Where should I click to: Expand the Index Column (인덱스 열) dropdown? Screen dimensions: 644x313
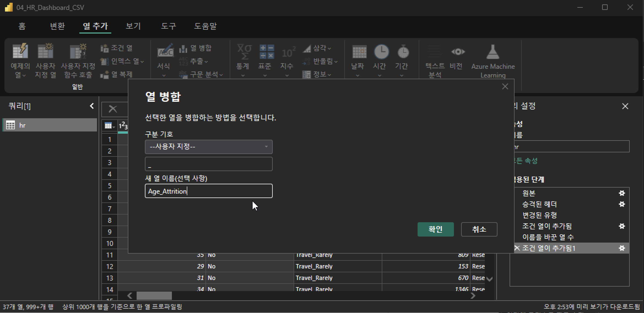142,61
